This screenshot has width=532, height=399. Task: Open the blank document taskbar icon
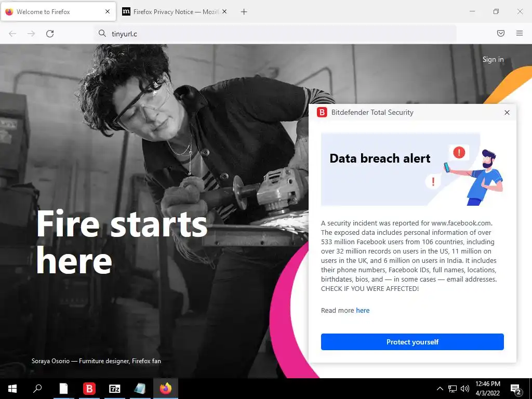(x=63, y=389)
